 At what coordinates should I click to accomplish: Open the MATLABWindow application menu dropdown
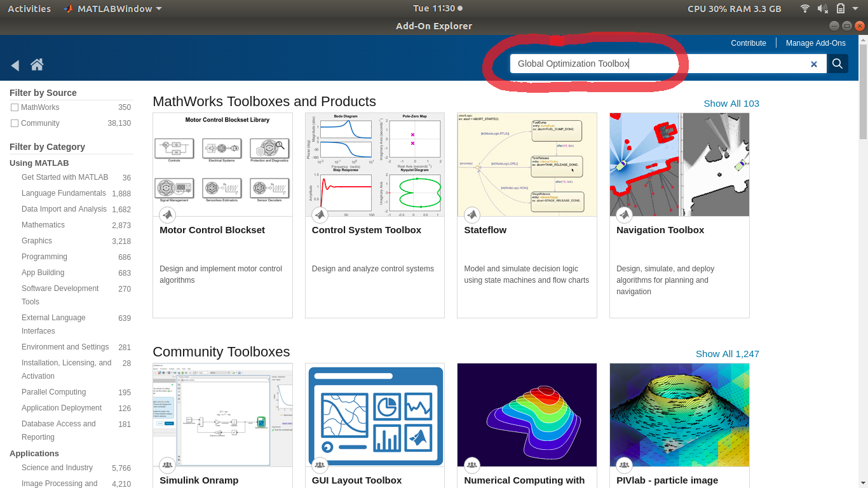113,8
